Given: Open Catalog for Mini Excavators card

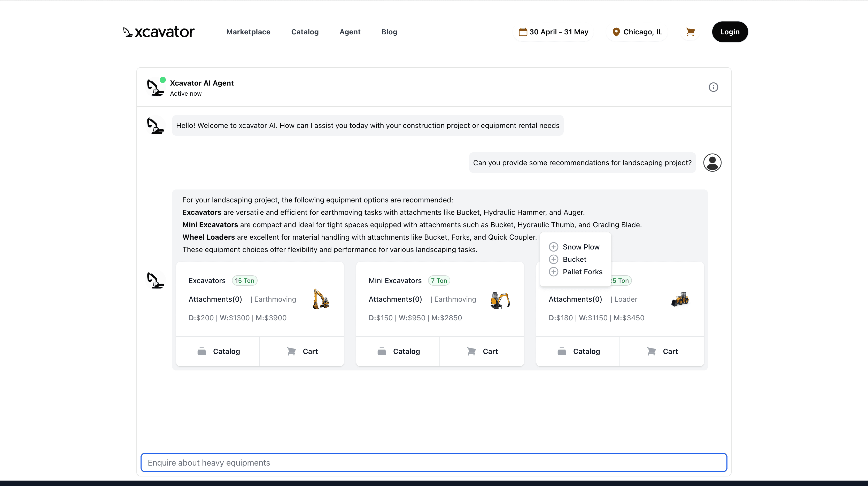Looking at the screenshot, I should (x=398, y=351).
